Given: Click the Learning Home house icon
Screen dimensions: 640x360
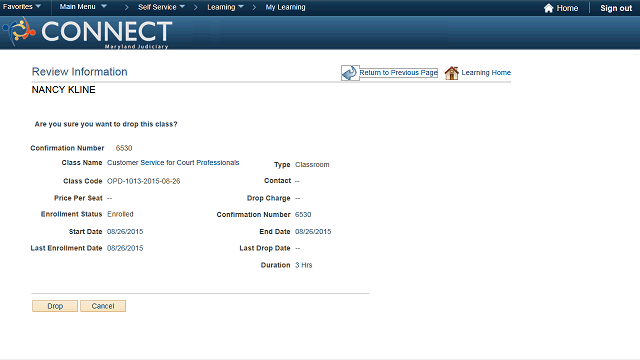Looking at the screenshot, I should pyautogui.click(x=451, y=73).
